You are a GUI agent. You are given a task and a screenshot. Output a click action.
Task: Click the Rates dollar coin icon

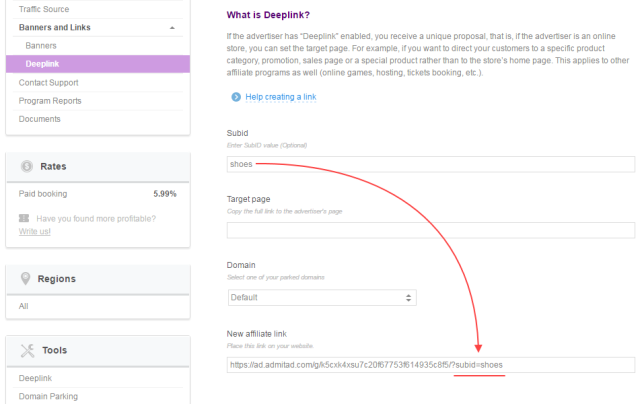click(x=27, y=166)
